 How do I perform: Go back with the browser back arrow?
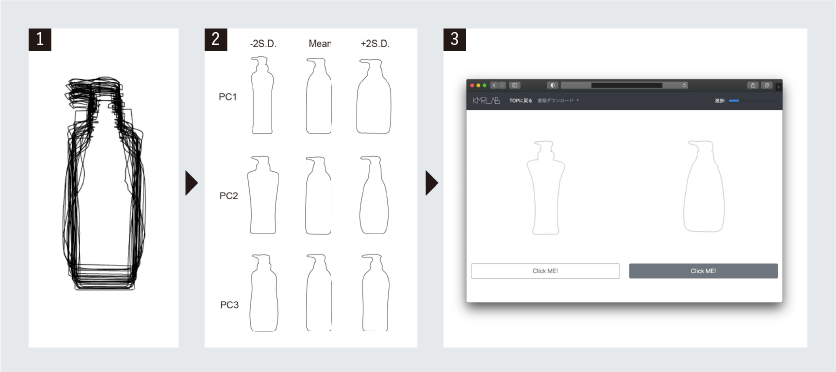point(494,85)
